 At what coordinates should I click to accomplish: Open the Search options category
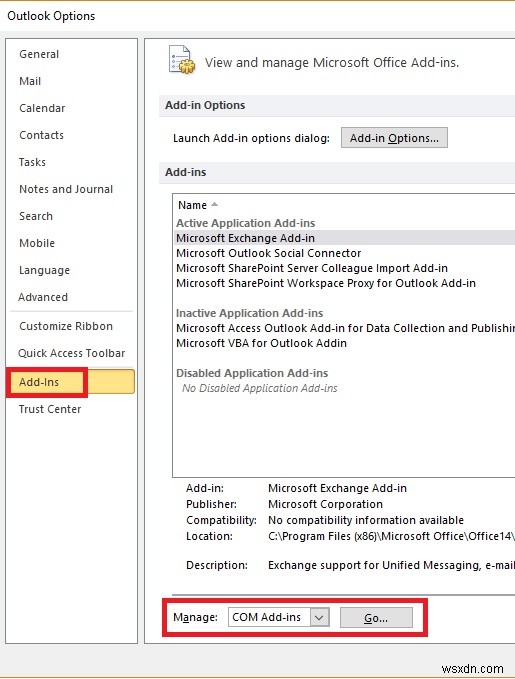36,216
